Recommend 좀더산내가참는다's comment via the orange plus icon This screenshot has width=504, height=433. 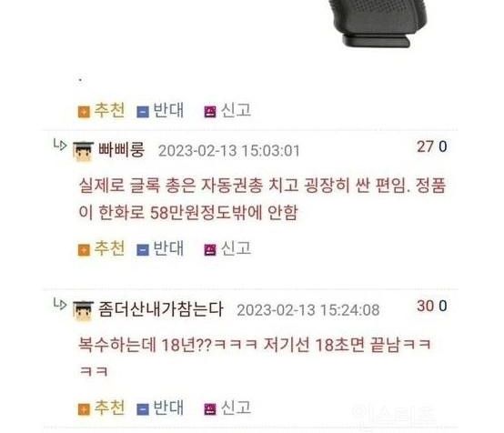pos(84,409)
